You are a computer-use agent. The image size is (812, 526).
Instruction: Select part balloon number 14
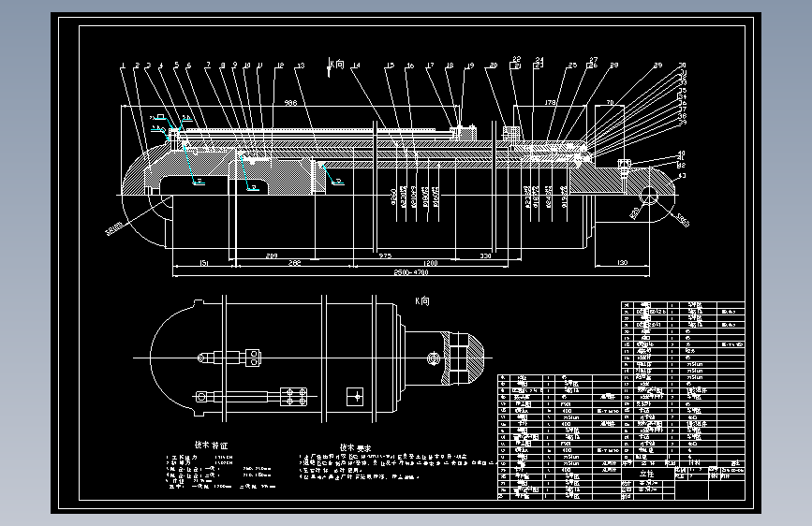(x=356, y=66)
